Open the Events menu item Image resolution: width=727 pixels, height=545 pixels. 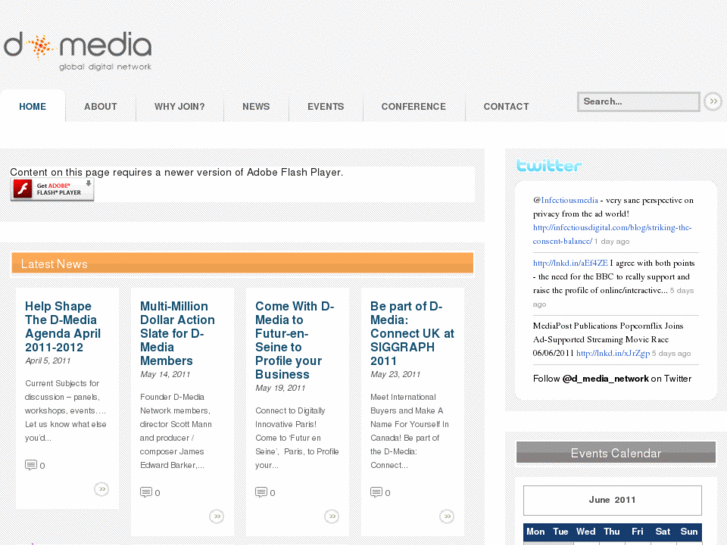point(325,106)
